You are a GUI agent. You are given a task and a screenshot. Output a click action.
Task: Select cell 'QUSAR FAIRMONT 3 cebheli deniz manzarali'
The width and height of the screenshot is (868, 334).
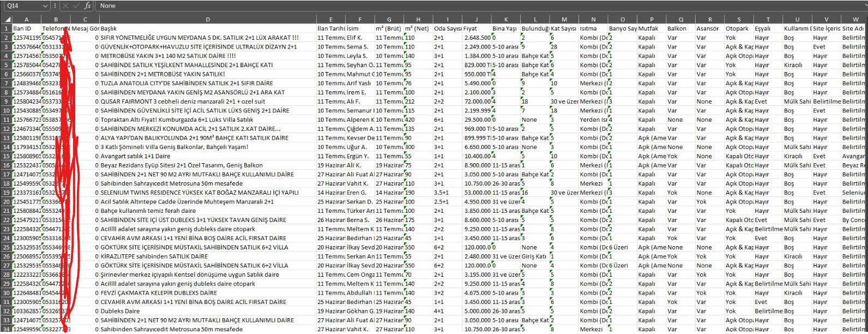pos(208,102)
